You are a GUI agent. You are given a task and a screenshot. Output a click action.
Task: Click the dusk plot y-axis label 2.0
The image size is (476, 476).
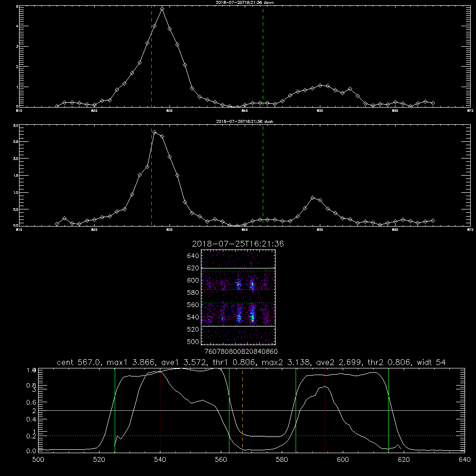16,159
